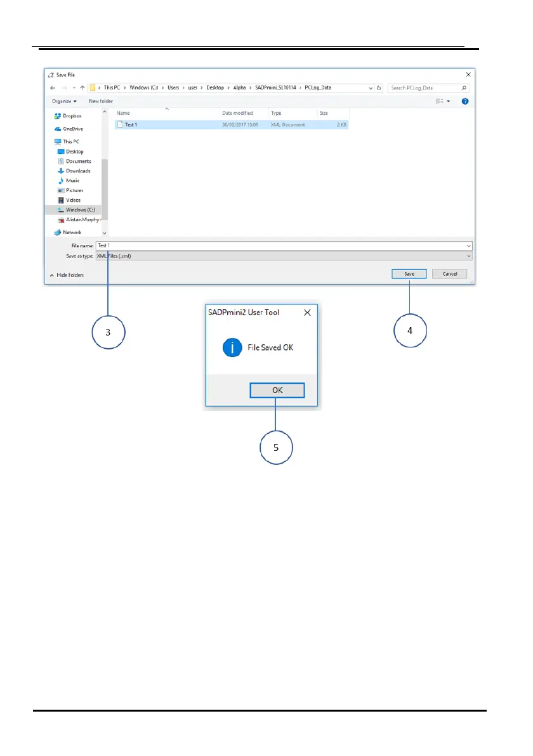Click the Cancel button

pos(449,274)
